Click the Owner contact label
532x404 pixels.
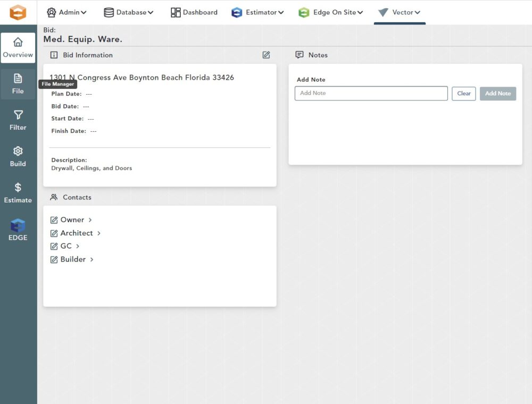[72, 220]
